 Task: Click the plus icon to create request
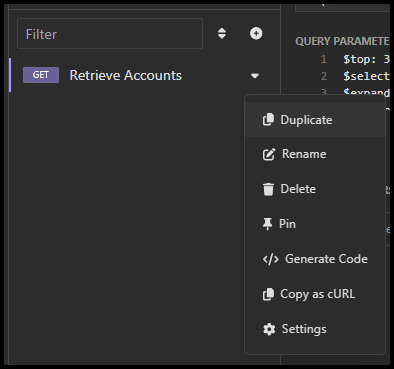tap(256, 33)
